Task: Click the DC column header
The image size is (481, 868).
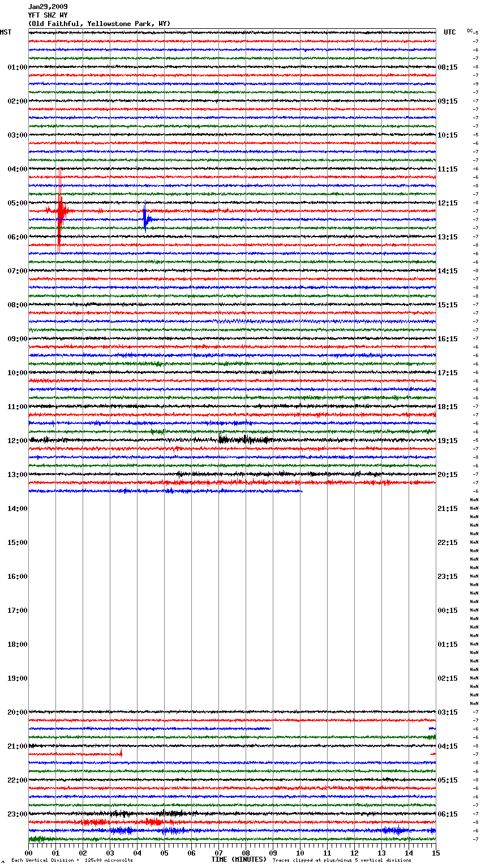Action: [470, 31]
